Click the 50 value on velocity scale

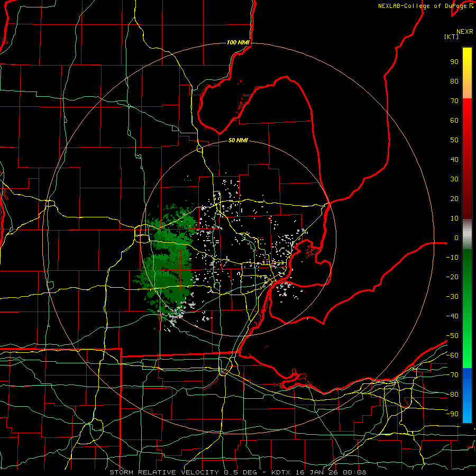(x=454, y=140)
